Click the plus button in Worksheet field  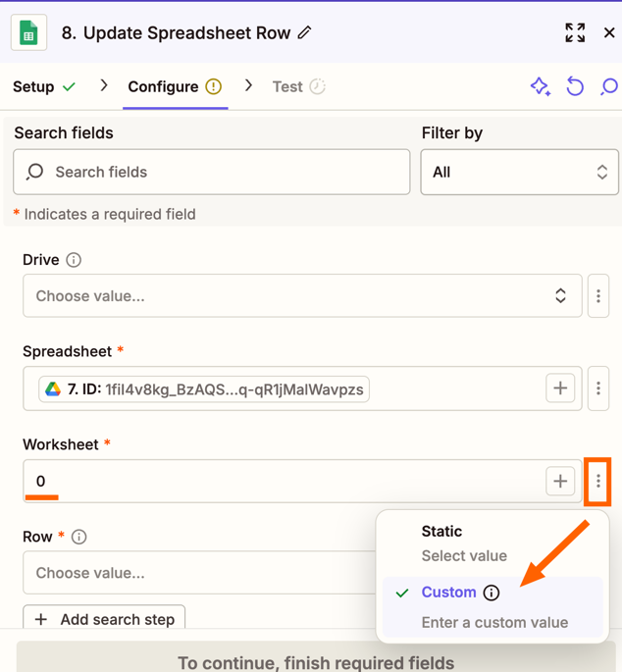[x=560, y=481]
